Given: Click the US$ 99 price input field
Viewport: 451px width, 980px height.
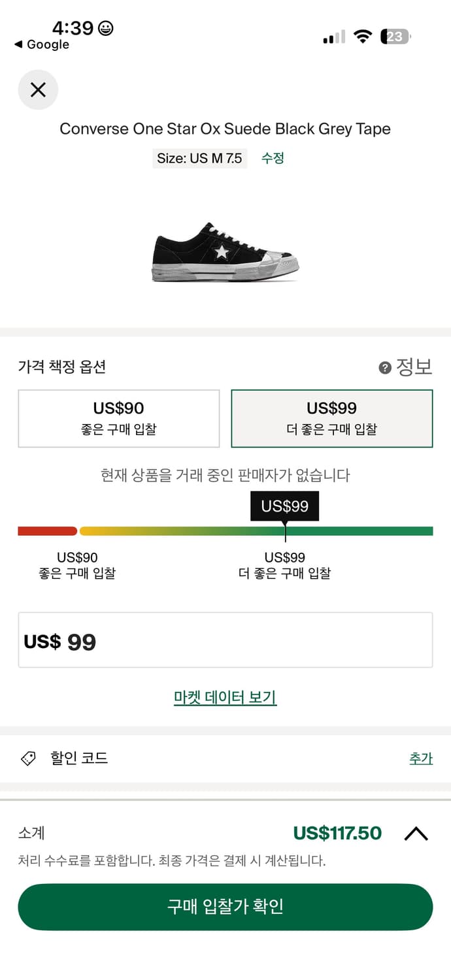Looking at the screenshot, I should pyautogui.click(x=225, y=640).
